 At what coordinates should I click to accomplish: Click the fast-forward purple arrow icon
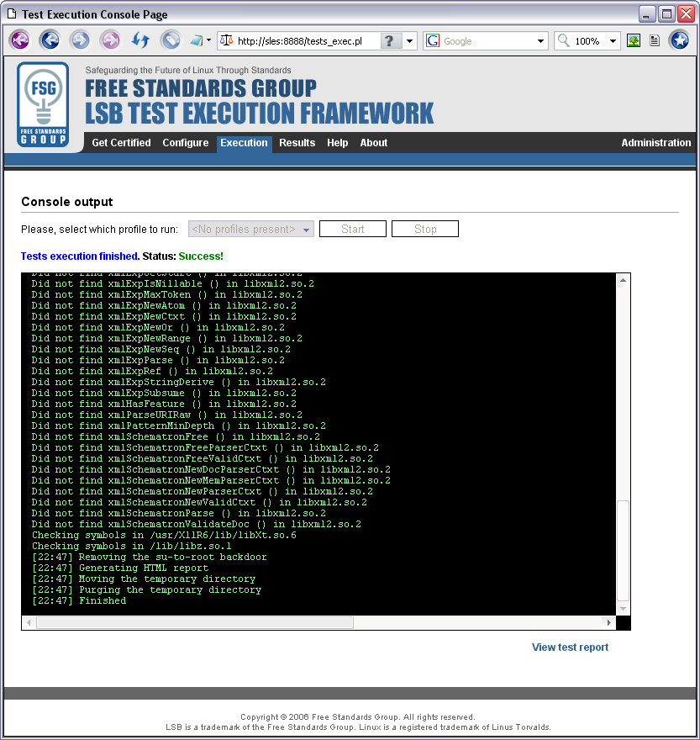tap(110, 40)
